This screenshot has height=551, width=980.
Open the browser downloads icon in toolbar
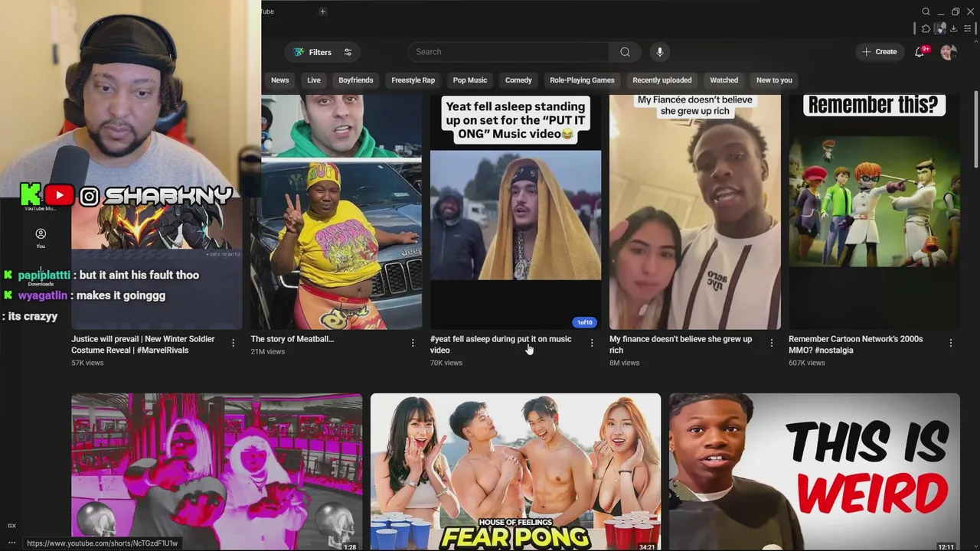pos(954,28)
